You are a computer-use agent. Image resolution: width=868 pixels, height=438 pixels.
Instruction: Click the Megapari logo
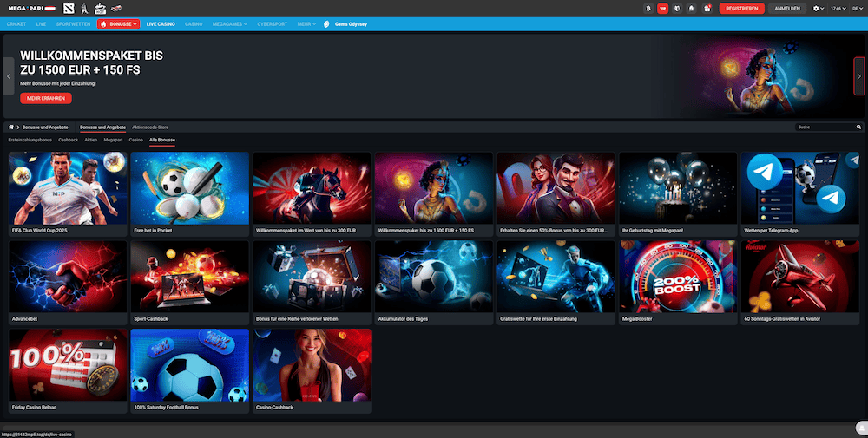point(31,9)
